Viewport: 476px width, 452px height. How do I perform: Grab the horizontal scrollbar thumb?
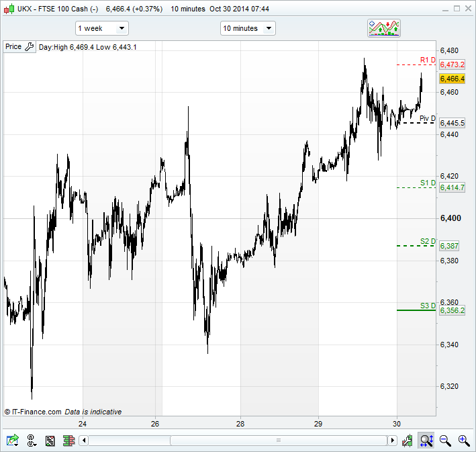coord(279,441)
